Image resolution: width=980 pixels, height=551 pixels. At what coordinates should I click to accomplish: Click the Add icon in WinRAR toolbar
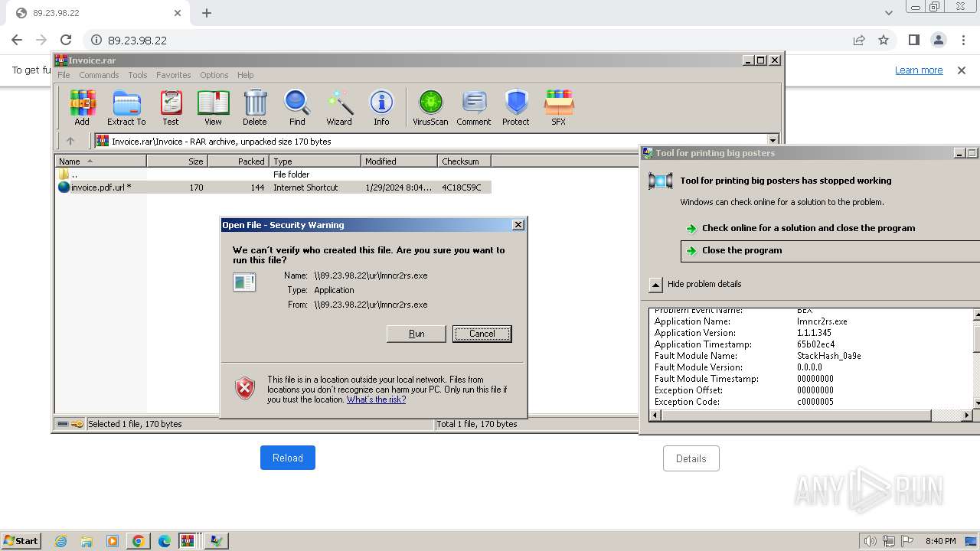coord(82,107)
